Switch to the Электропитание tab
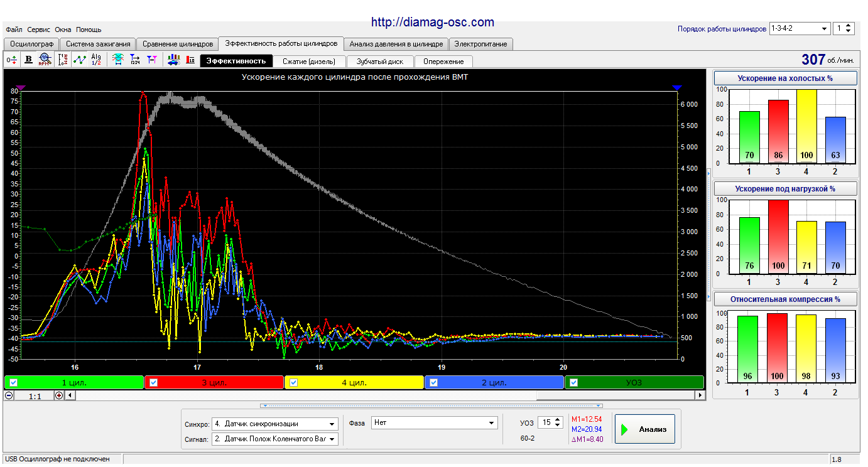The height and width of the screenshot is (467, 868). [x=481, y=44]
